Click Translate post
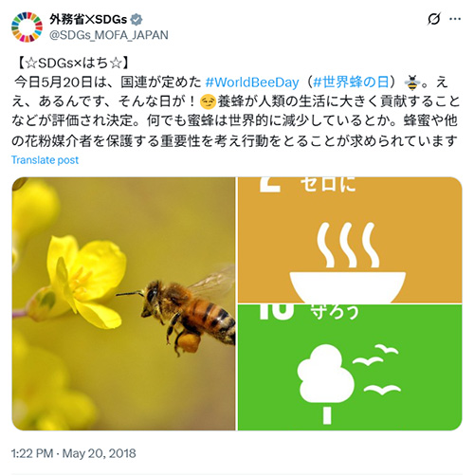This screenshot has width=474, height=476. pyautogui.click(x=45, y=160)
